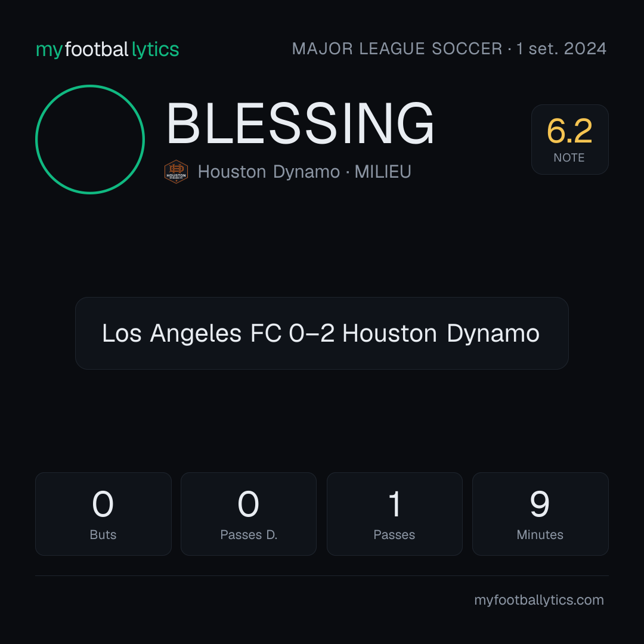Click the number 9 minutes value
Viewport: 644px width, 644px height.
(x=540, y=504)
